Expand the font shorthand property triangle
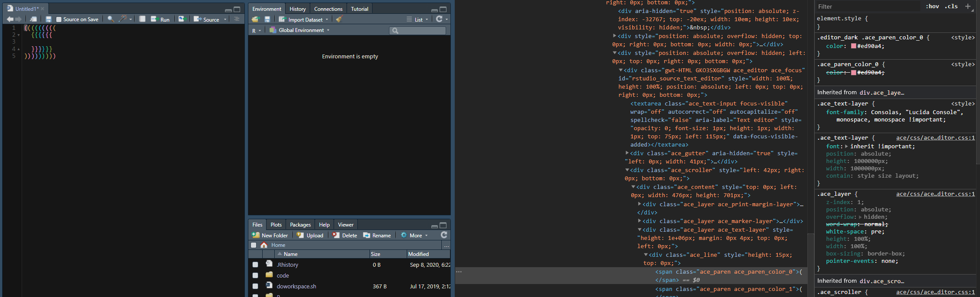The height and width of the screenshot is (297, 980). click(x=846, y=146)
